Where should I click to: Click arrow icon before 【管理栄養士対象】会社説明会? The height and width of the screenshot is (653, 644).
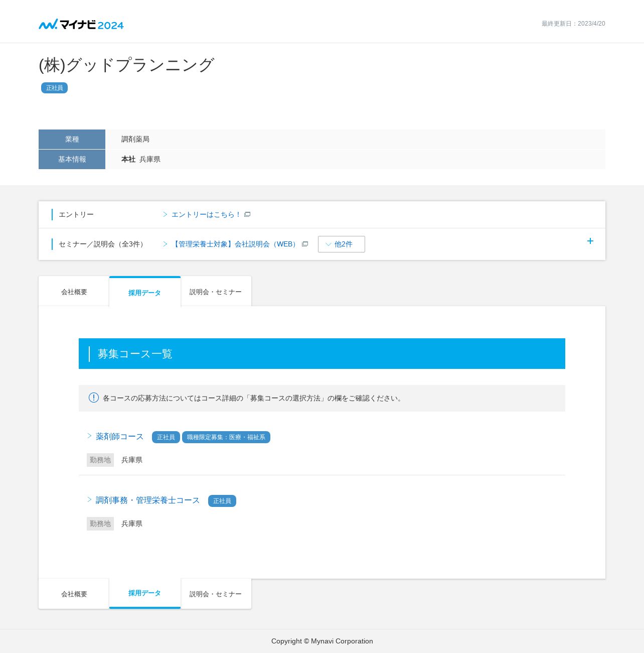[165, 244]
